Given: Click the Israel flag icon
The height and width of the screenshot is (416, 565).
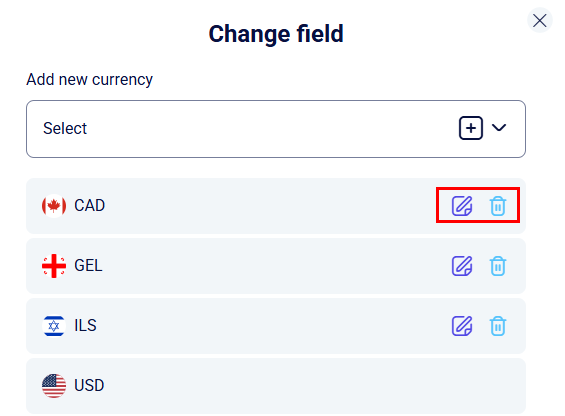Looking at the screenshot, I should 54,326.
